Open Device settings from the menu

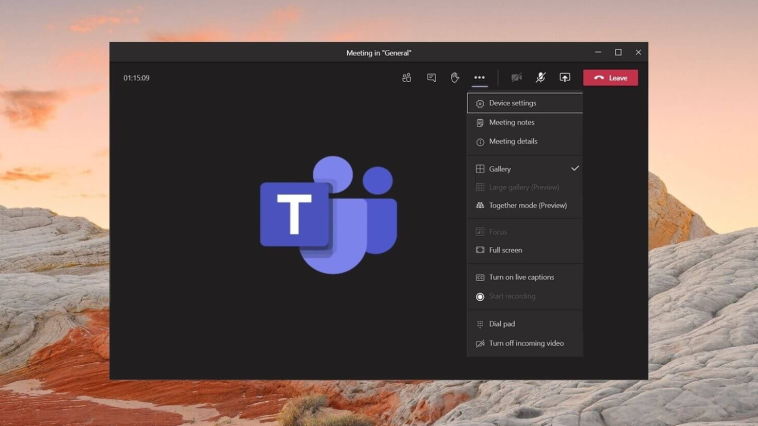click(525, 103)
